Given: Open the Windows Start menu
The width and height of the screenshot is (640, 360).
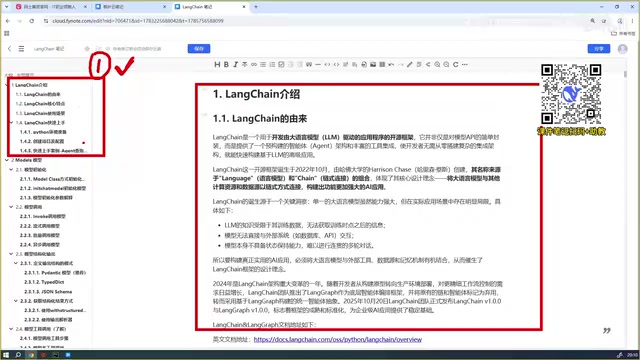Looking at the screenshot, I should [x=6, y=355].
